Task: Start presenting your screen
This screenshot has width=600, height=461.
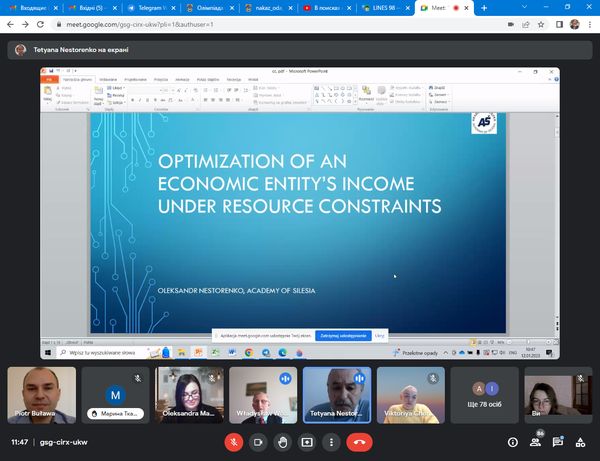Action: click(x=307, y=442)
